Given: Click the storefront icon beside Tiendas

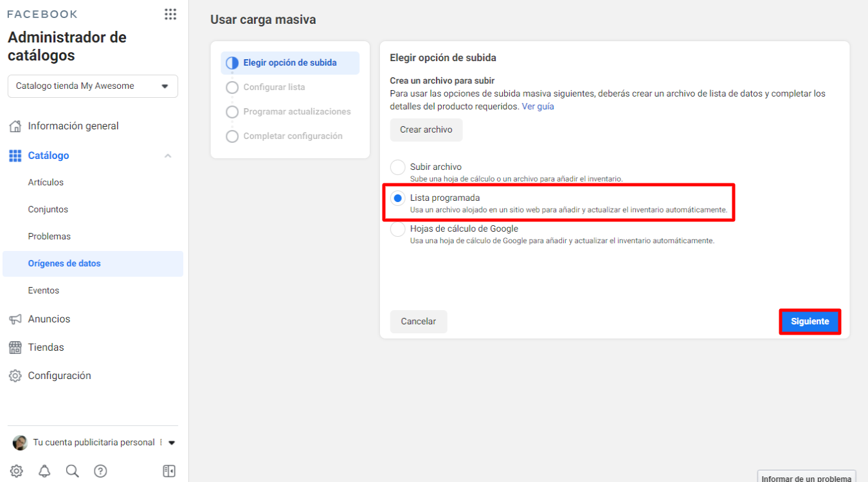Looking at the screenshot, I should point(15,348).
